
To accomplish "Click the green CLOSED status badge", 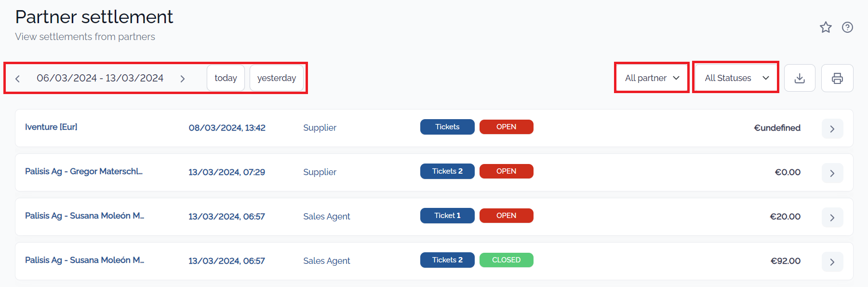I will [507, 260].
